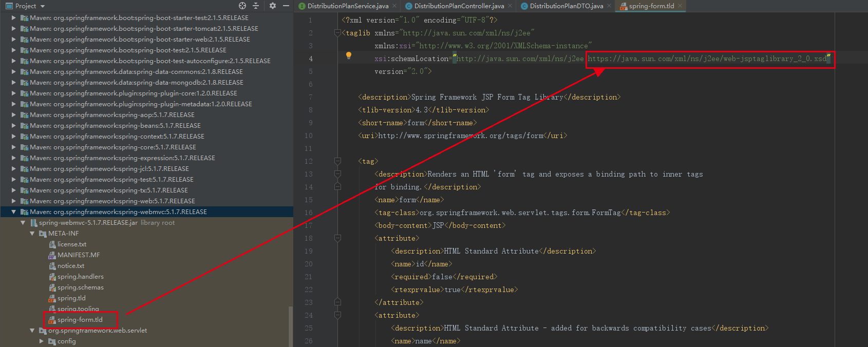Image resolution: width=868 pixels, height=347 pixels.
Task: Click library icon of spring-test:5.1.7.RELEASE entry
Action: click(24, 179)
